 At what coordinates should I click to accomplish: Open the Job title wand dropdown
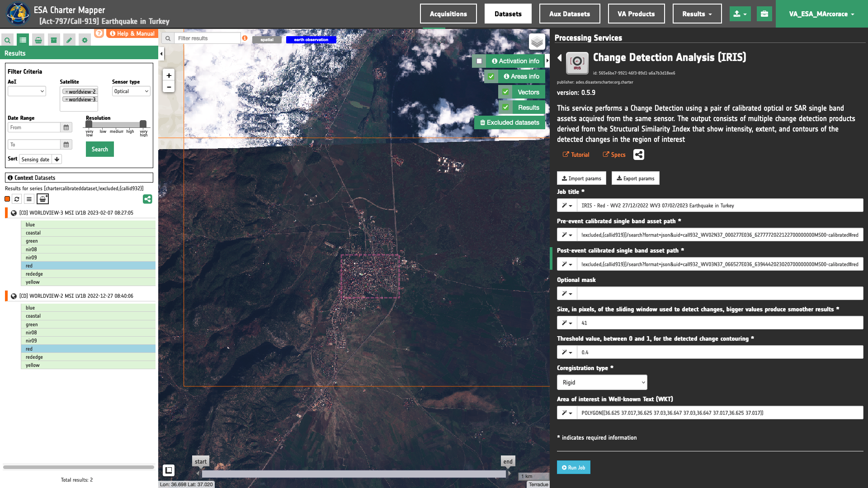567,206
